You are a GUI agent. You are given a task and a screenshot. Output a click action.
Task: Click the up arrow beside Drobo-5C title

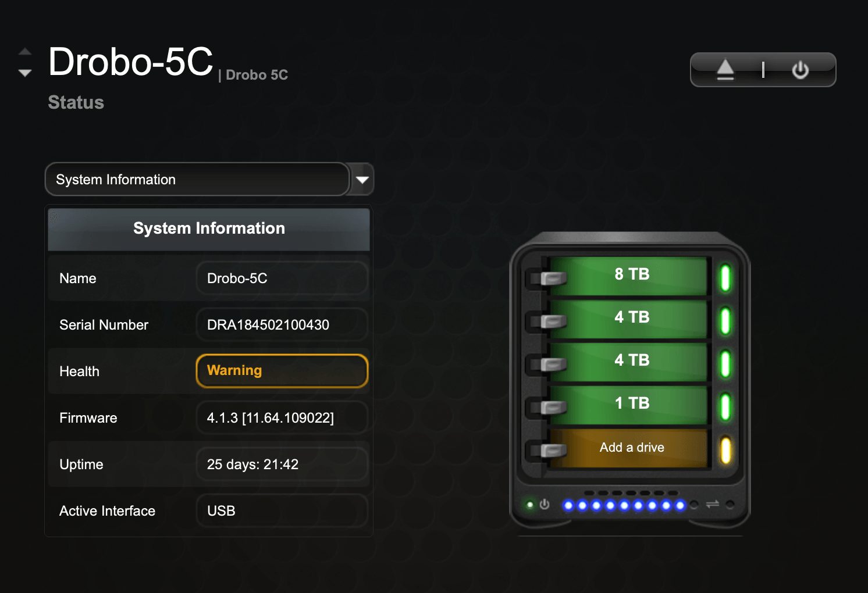[x=25, y=52]
